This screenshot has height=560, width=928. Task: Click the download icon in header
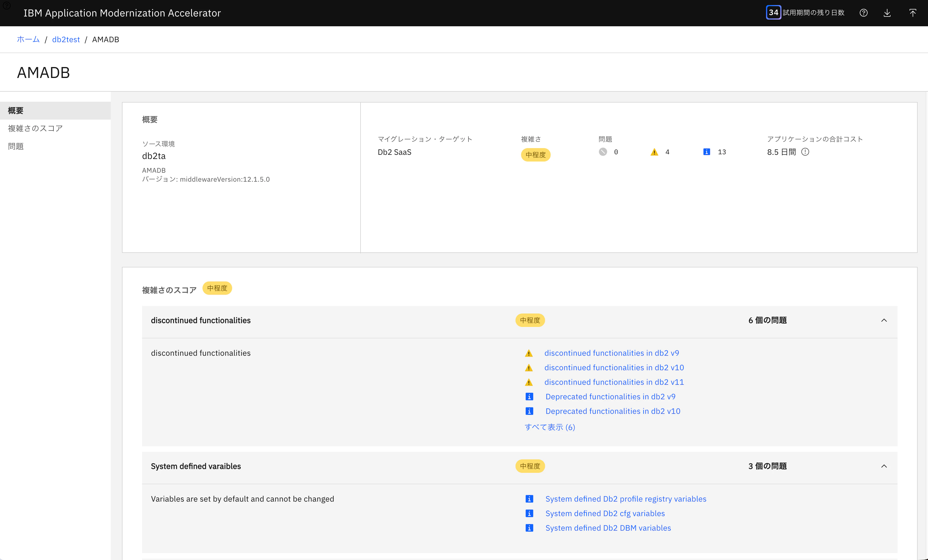887,13
